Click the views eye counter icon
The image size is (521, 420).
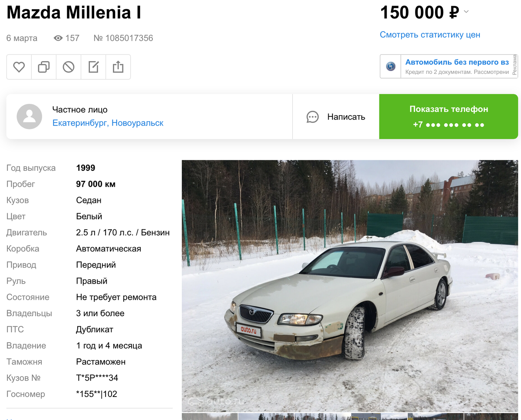click(x=58, y=38)
